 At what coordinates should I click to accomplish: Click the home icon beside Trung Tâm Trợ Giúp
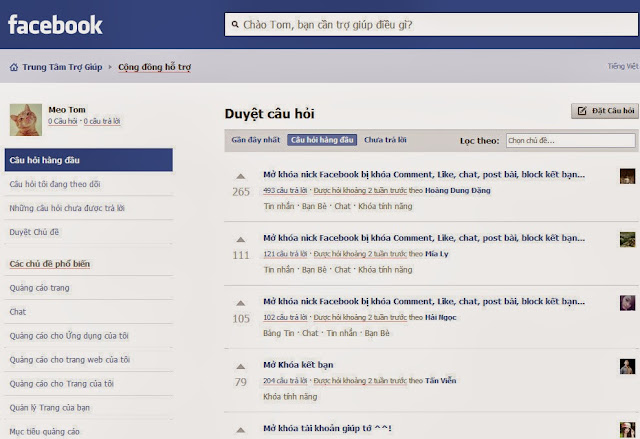pyautogui.click(x=14, y=67)
